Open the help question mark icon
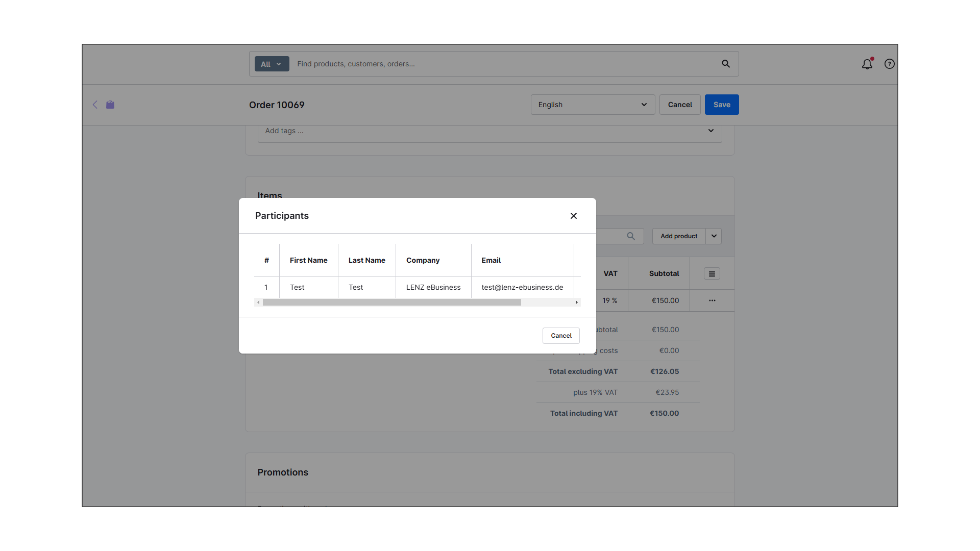 [x=890, y=64]
